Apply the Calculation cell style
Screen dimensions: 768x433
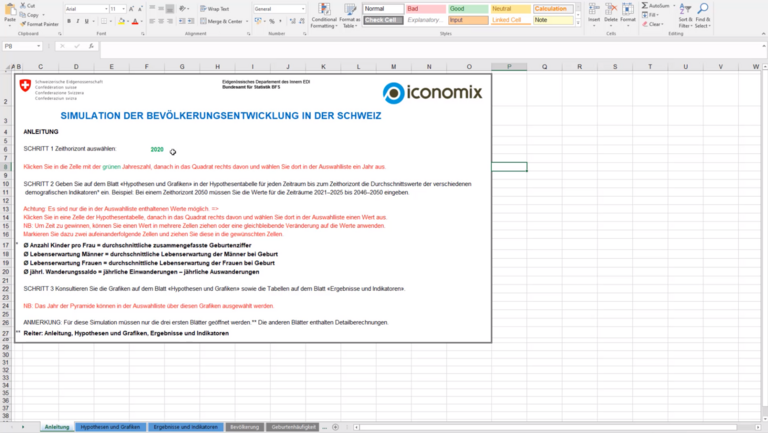[553, 9]
